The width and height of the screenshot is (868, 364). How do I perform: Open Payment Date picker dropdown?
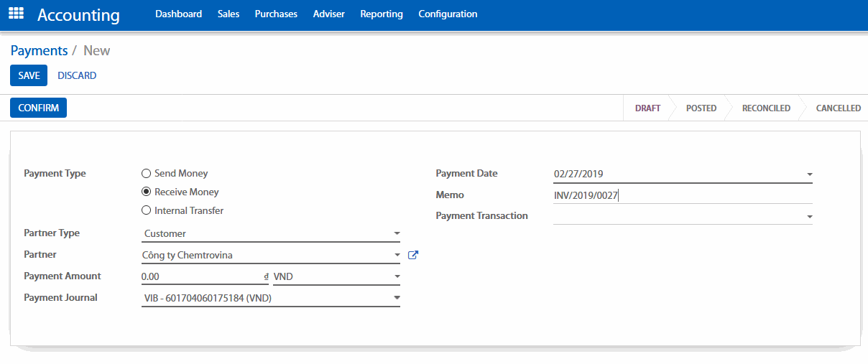tap(809, 174)
